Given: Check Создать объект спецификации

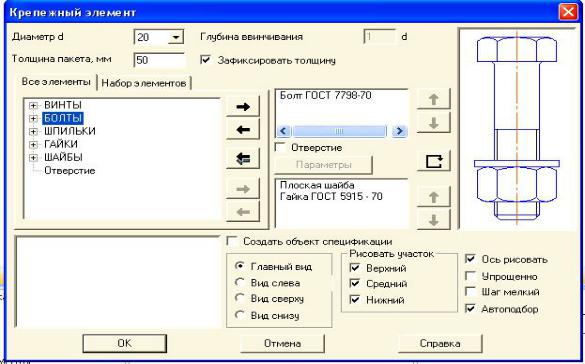Looking at the screenshot, I should click(x=232, y=241).
